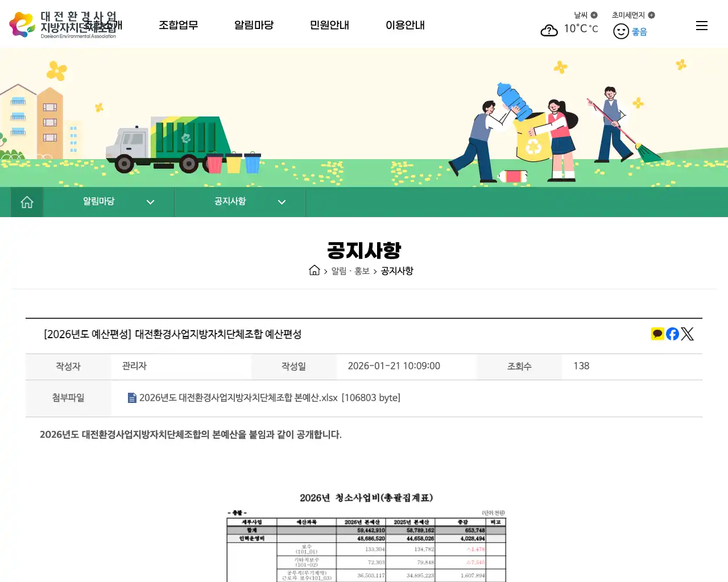The height and width of the screenshot is (582, 728).
Task: Open the 민원안내 menu
Action: [329, 25]
